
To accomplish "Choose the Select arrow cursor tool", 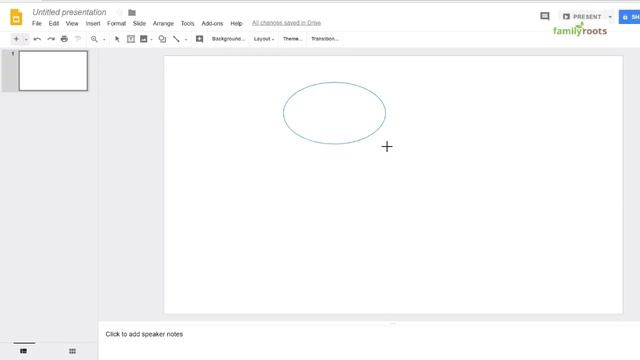I will pos(117,39).
